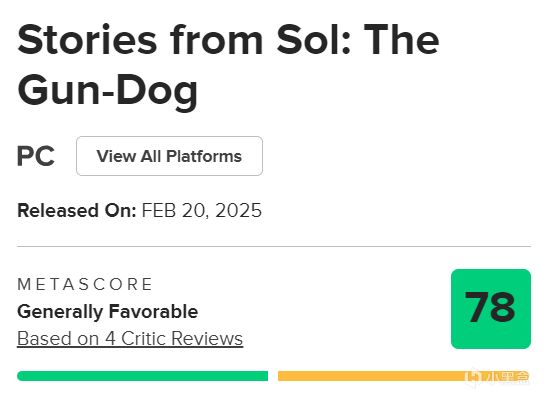Follow the Based on 4 Critic Reviews link
This screenshot has width=546, height=398.
pos(130,338)
